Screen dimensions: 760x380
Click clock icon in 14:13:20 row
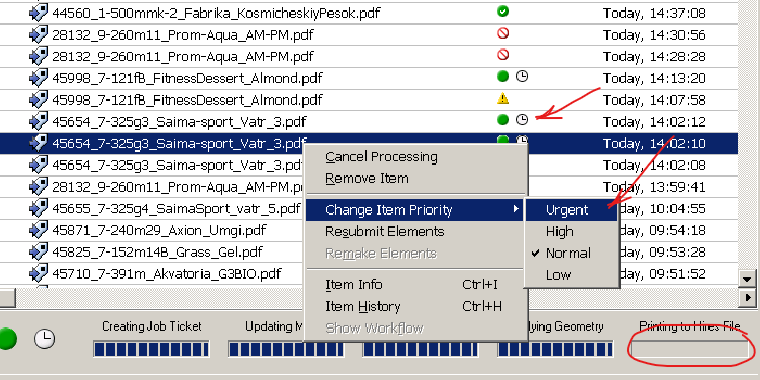(x=522, y=76)
